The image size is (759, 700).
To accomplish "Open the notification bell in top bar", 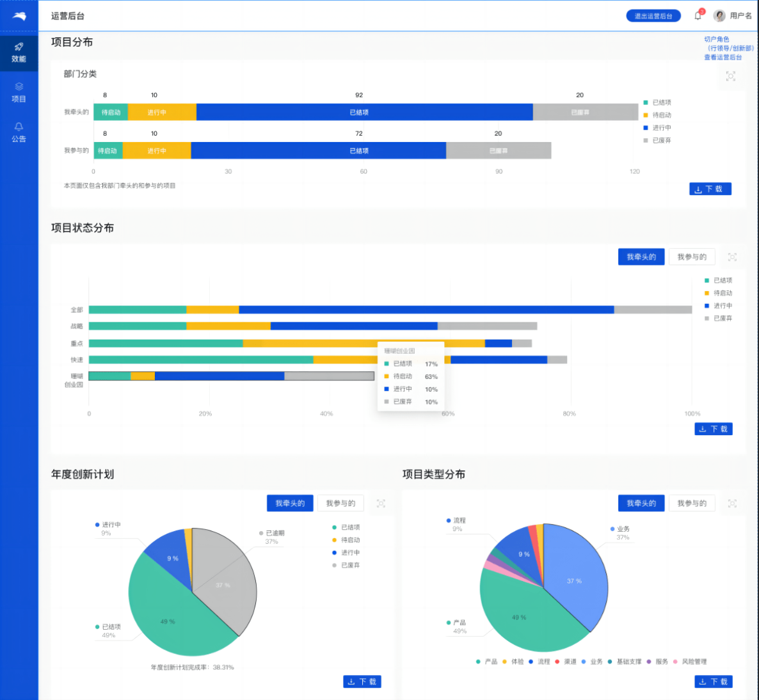I will [x=698, y=16].
